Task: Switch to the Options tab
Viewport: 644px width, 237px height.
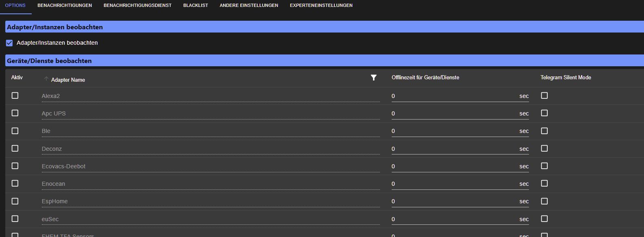Action: [15, 5]
